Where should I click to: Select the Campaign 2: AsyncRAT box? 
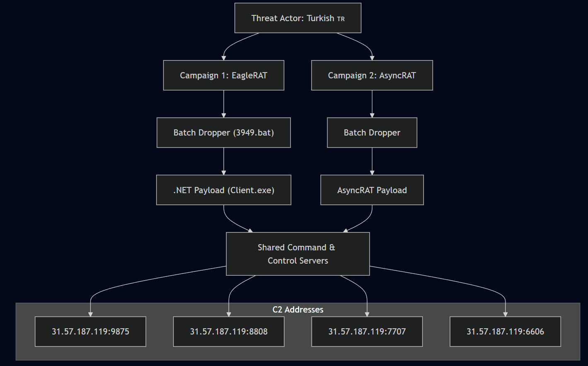372,75
